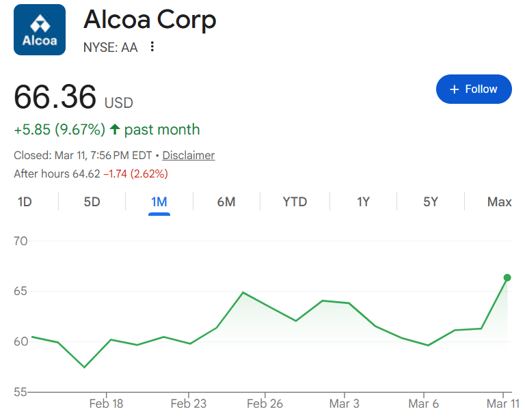View the 1Y price history
This screenshot has height=420, width=525.
363,201
